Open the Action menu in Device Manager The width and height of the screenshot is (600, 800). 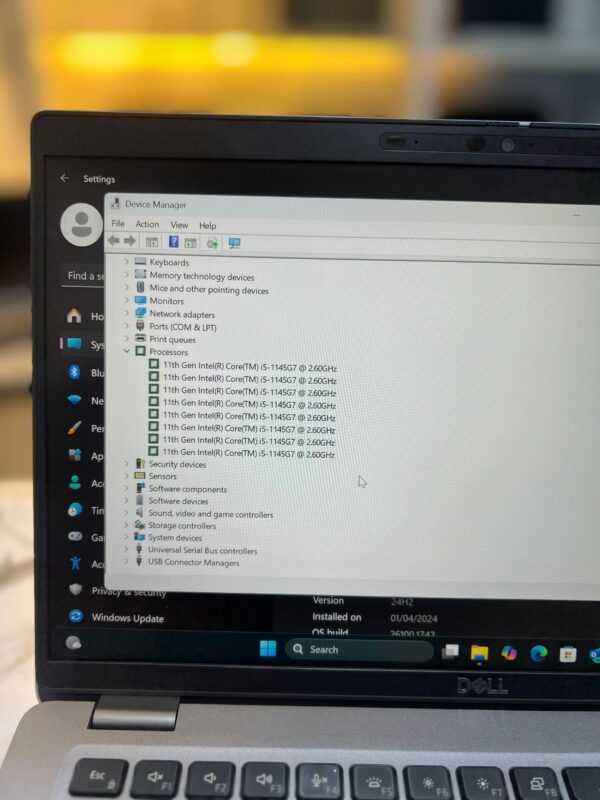point(147,224)
